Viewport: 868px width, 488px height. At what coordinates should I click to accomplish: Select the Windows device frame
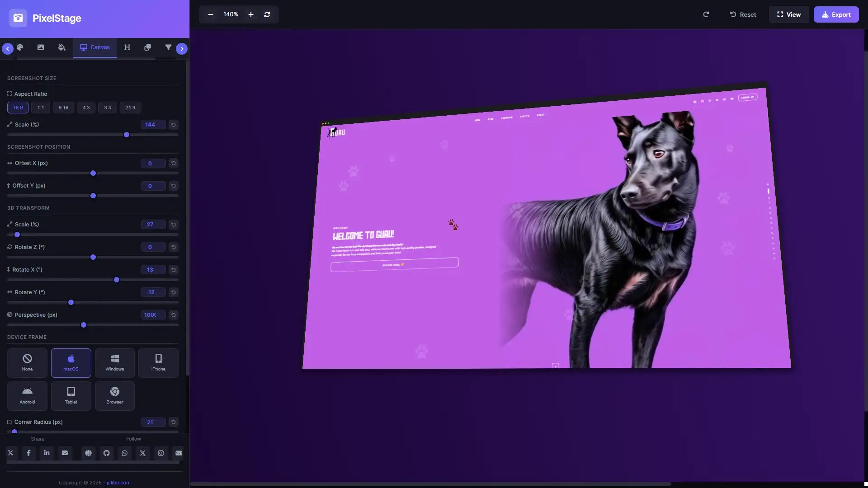[115, 363]
